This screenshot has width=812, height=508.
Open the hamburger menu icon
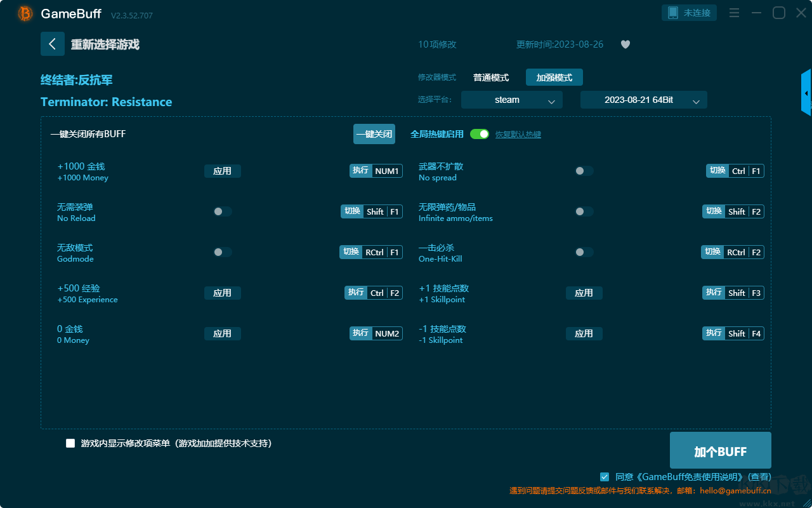[x=734, y=13]
